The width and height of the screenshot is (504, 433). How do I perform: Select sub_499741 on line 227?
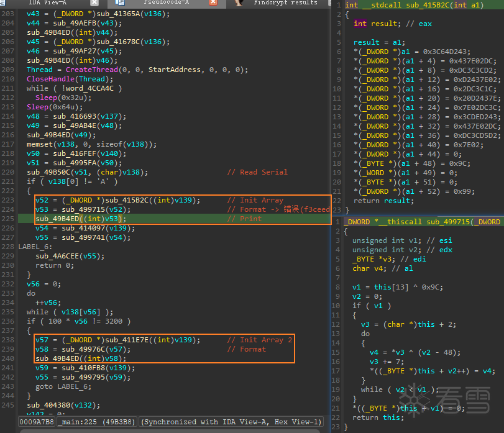[83, 237]
